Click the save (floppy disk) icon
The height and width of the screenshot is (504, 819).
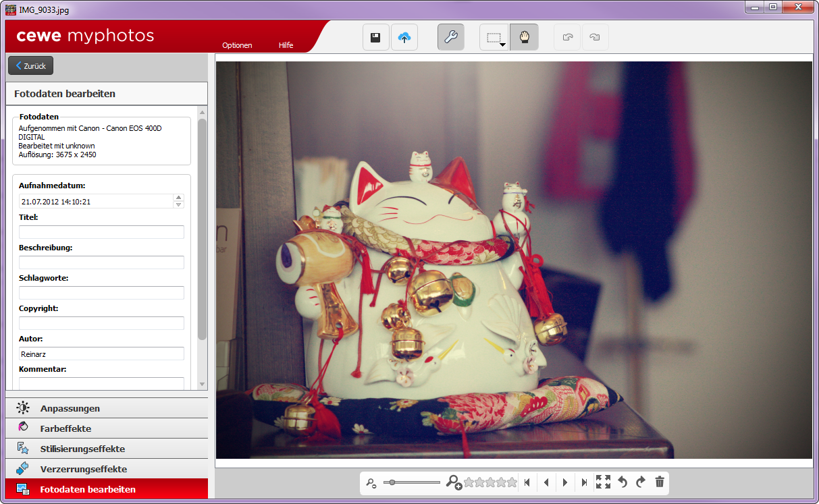point(376,38)
